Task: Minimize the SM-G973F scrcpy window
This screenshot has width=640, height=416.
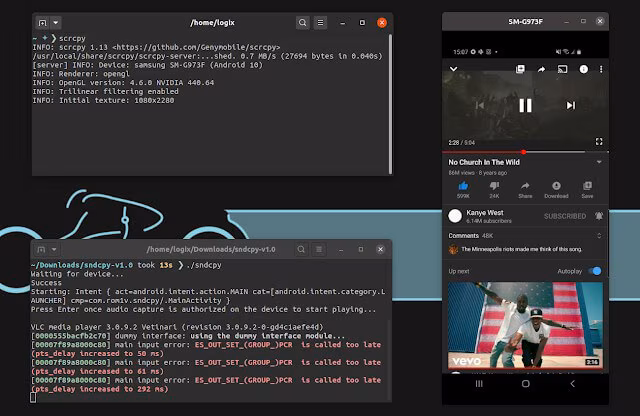Action: (566, 22)
